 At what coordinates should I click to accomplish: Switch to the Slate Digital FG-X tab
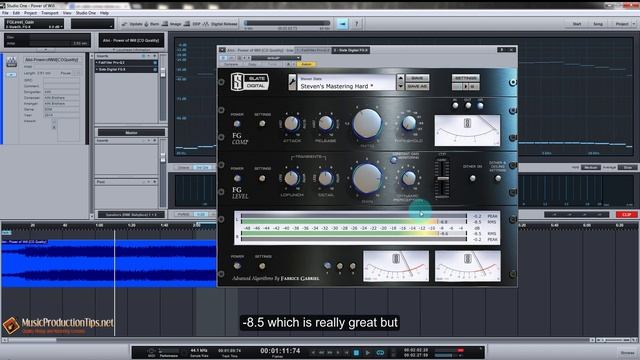(x=351, y=50)
